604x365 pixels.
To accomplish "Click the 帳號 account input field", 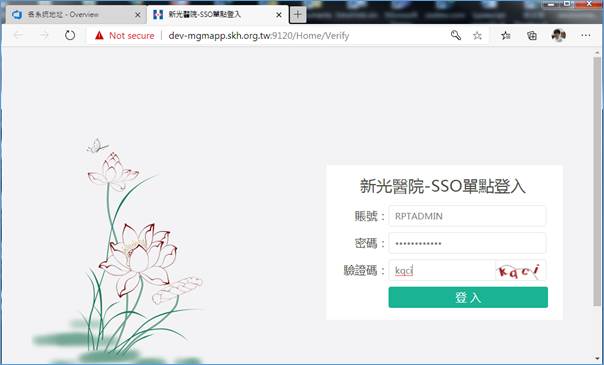I will [467, 216].
